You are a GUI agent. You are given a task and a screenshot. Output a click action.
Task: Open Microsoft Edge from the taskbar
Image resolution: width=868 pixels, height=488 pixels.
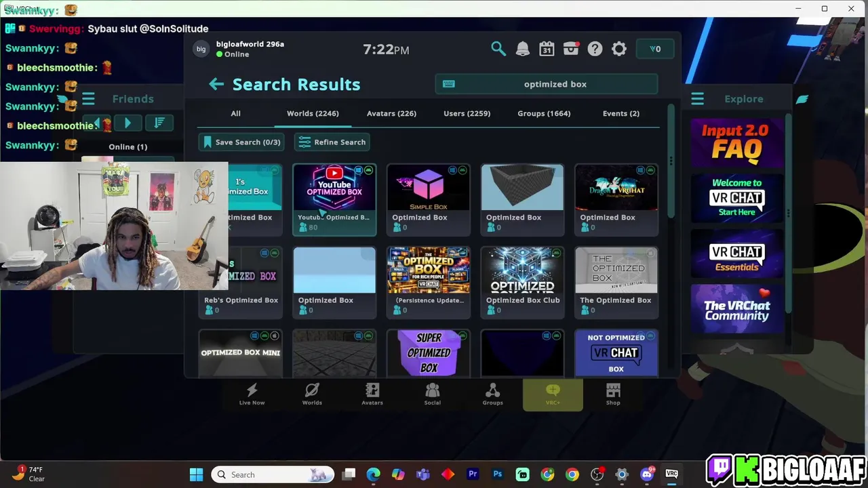coord(374,474)
